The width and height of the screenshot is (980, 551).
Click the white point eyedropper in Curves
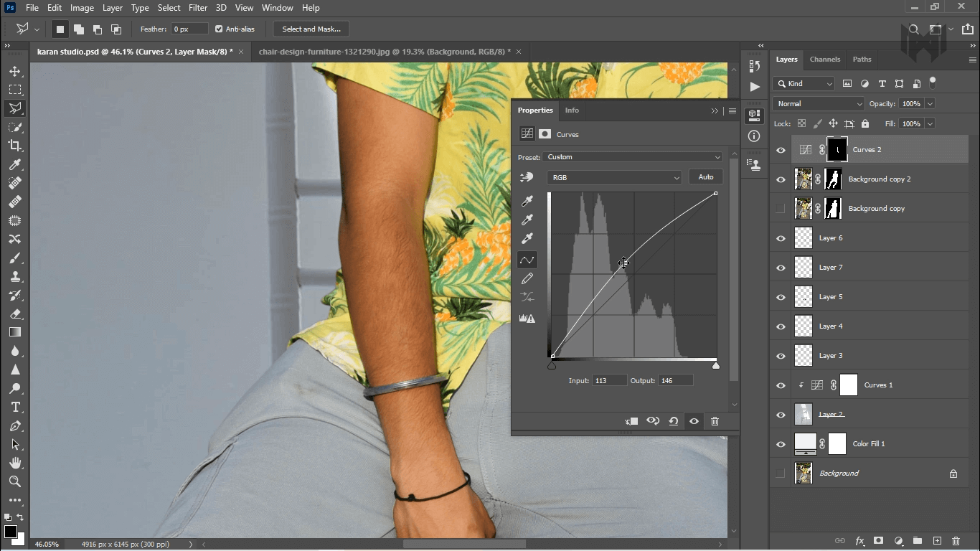527,239
